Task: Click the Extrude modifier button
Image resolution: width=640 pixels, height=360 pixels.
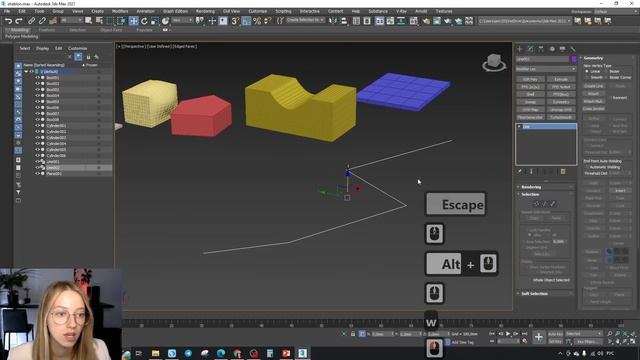Action: pyautogui.click(x=561, y=79)
